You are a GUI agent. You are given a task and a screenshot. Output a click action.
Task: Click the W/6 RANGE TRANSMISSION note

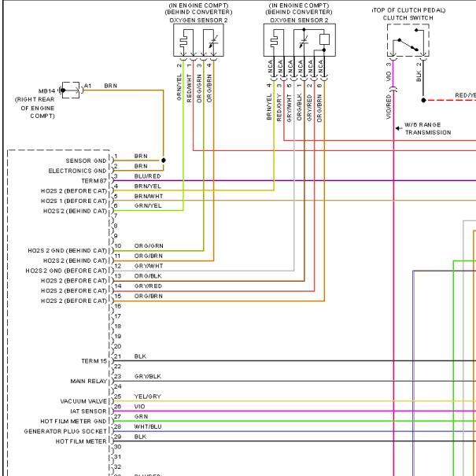[x=428, y=129]
